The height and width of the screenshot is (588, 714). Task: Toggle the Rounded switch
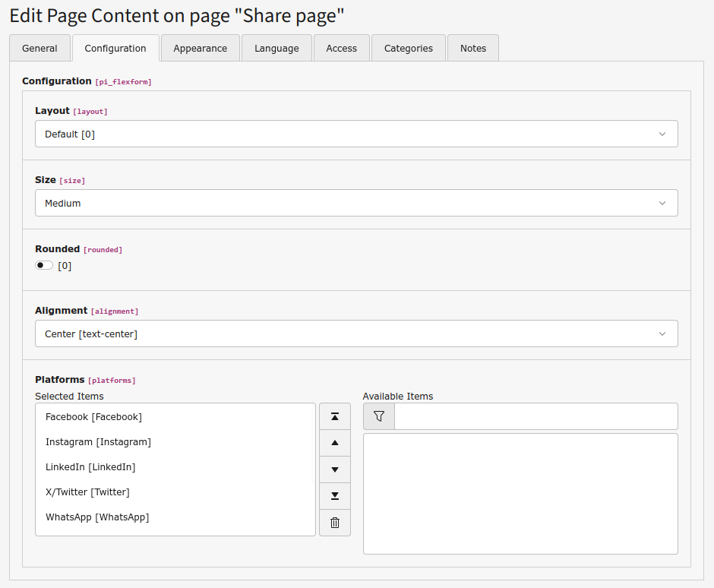[44, 265]
